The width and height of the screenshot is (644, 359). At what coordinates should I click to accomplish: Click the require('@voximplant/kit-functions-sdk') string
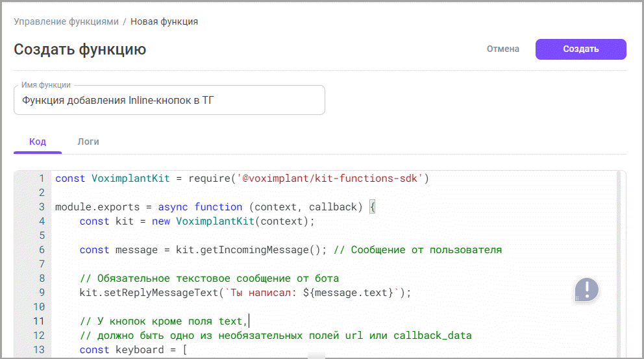point(309,179)
